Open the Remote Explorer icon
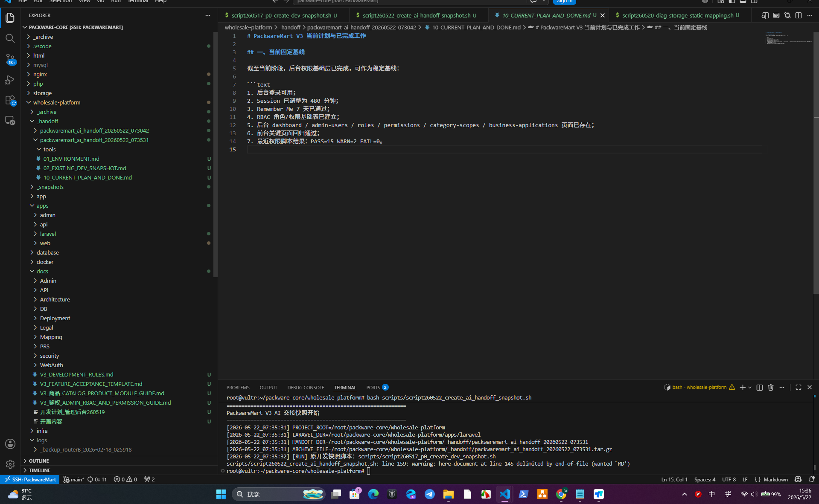819x504 pixels. tap(10, 121)
